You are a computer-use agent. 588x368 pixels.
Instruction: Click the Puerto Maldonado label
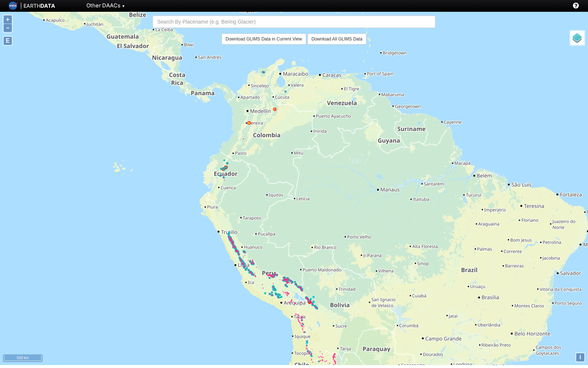point(322,270)
